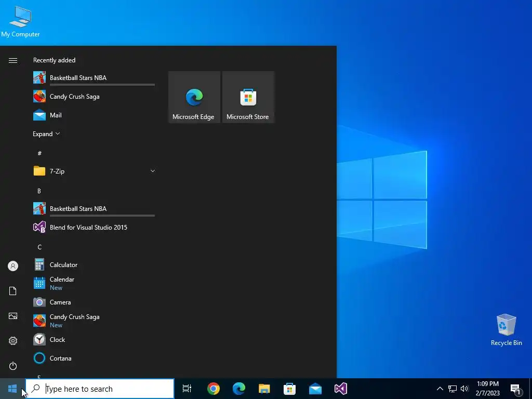This screenshot has width=532, height=399.
Task: Launch Candy Crush Saga under Recently added
Action: click(x=94, y=97)
